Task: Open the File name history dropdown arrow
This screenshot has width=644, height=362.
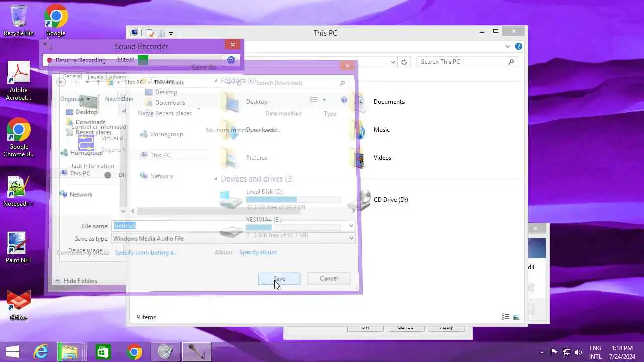Action: 351,226
